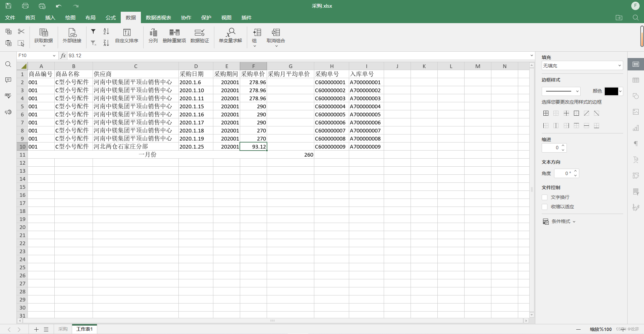The image size is (644, 334).
Task: Sort ascending A to Z
Action: click(x=106, y=32)
